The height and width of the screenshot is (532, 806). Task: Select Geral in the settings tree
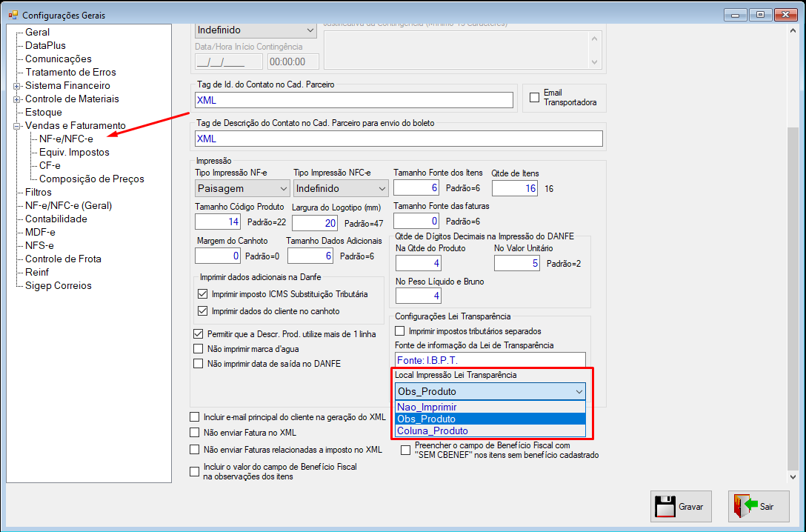(x=37, y=32)
